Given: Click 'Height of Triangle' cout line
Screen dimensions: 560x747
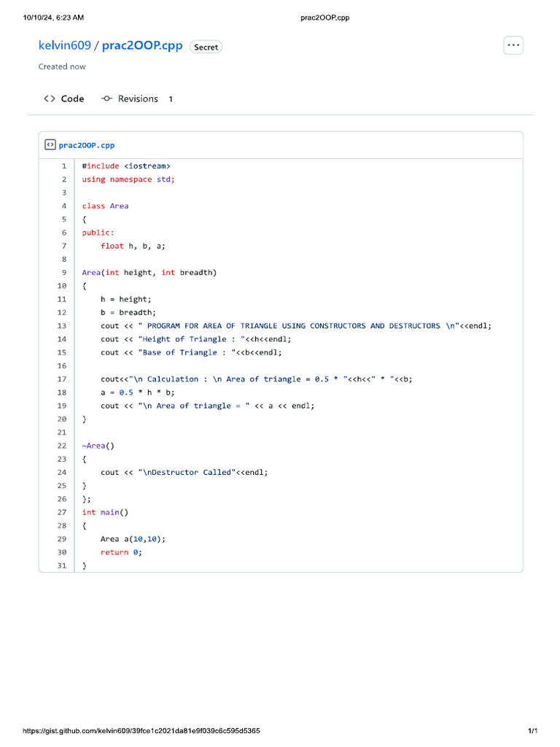Looking at the screenshot, I should (x=195, y=339).
